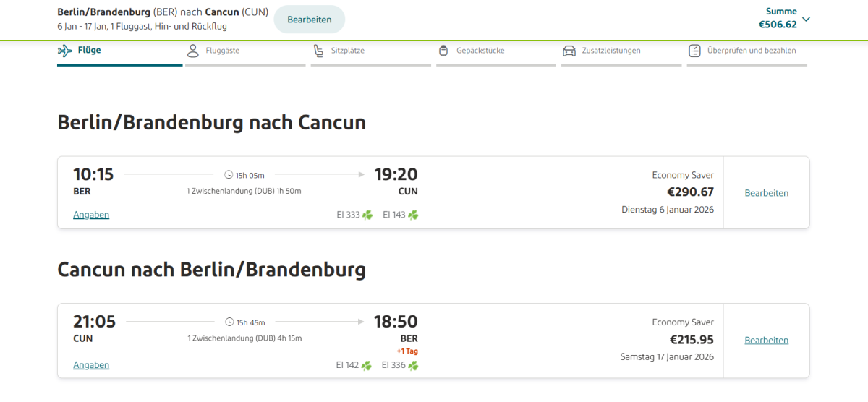Show Angaben for the return 21:05 flight
The image size is (868, 402).
click(91, 365)
